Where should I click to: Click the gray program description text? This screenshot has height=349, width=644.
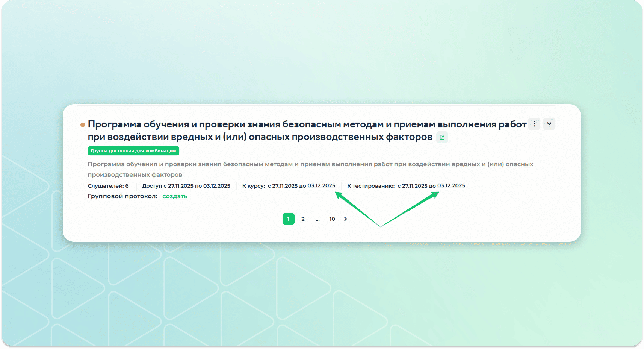[310, 169]
